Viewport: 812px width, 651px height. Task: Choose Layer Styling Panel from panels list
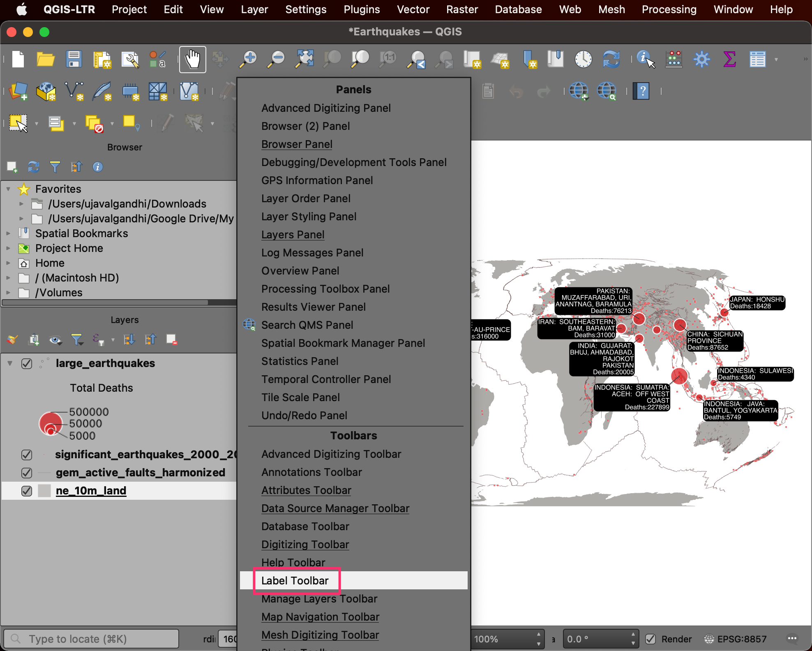click(309, 217)
